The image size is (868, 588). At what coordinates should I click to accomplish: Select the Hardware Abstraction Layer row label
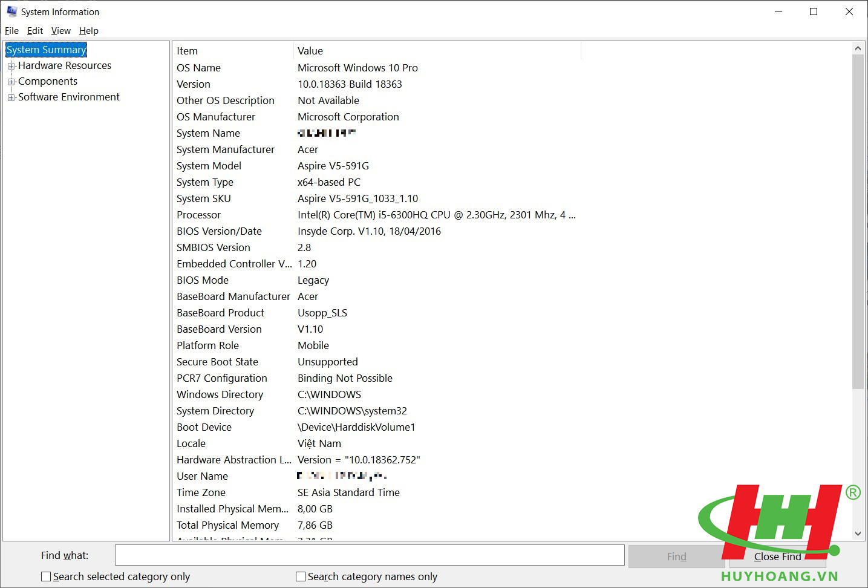[234, 460]
